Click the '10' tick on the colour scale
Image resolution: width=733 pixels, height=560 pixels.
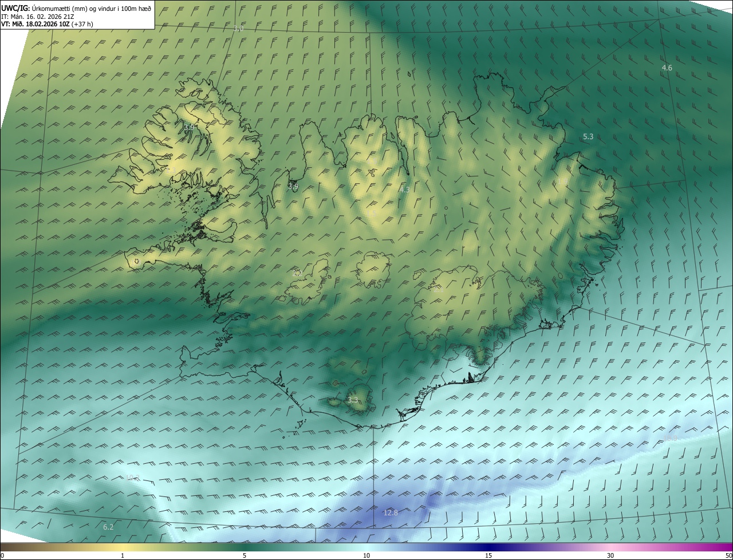click(x=366, y=555)
